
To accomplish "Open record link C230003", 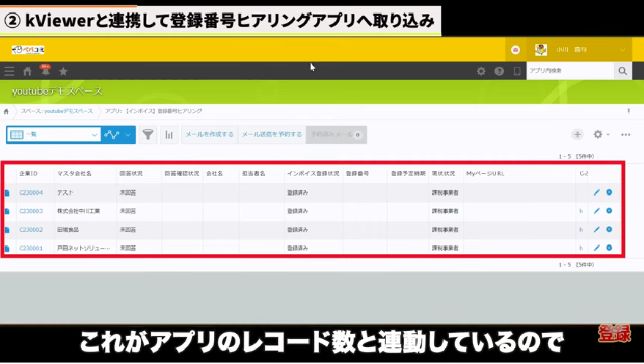I will (x=31, y=211).
